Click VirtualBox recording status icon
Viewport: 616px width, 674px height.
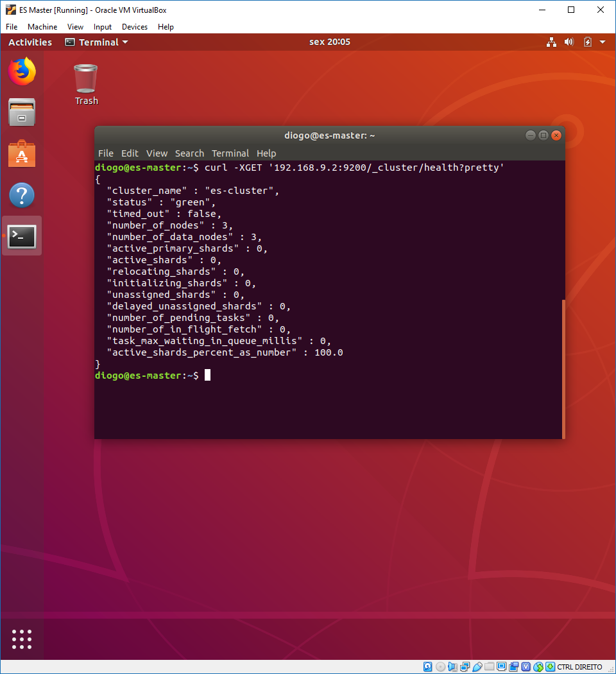[513, 667]
